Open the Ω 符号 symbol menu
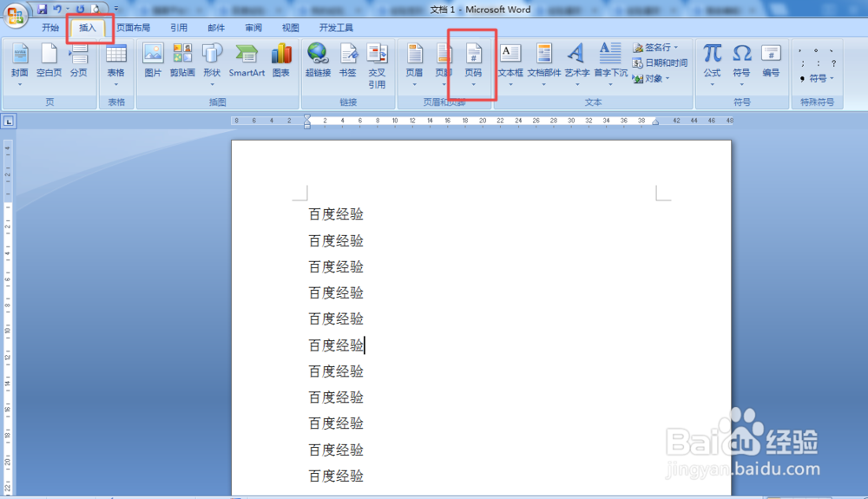 [x=742, y=64]
